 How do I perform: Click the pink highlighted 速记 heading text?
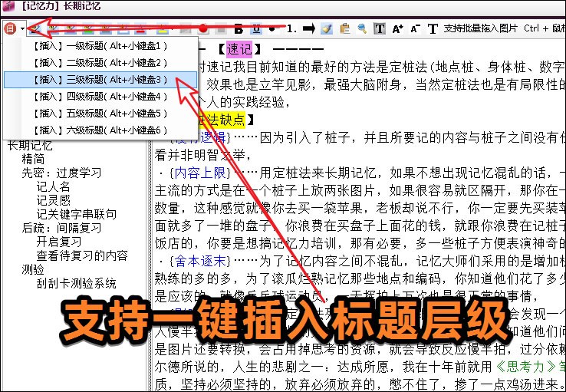(x=239, y=49)
